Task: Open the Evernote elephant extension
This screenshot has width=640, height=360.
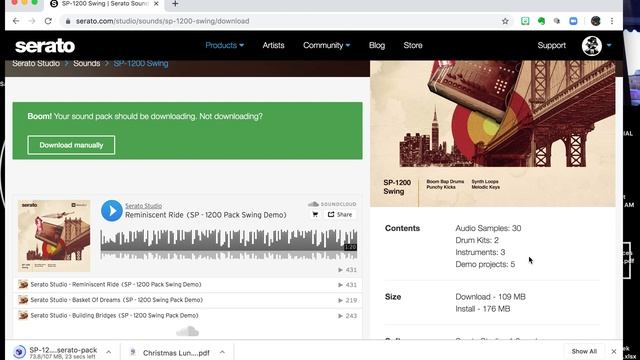Action: (541, 21)
